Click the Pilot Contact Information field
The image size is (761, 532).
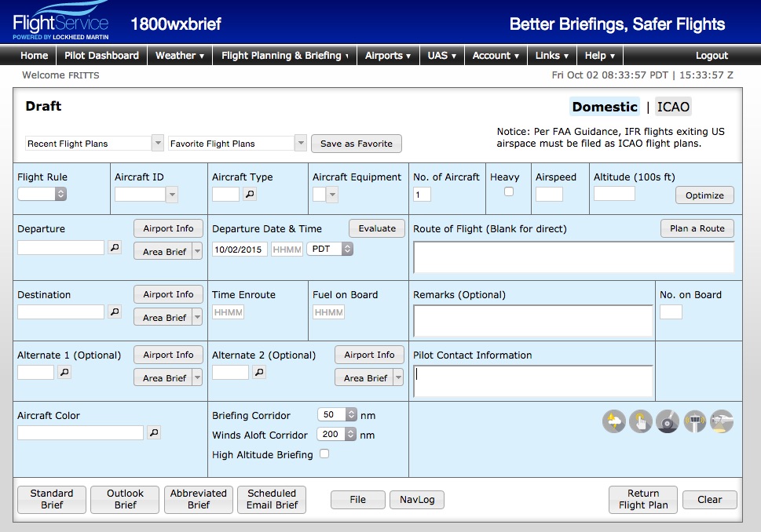[533, 381]
